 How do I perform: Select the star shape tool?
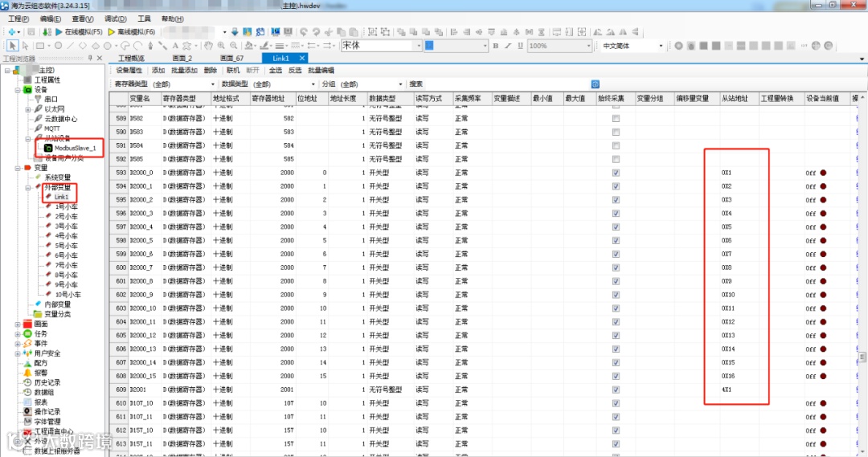(187, 46)
